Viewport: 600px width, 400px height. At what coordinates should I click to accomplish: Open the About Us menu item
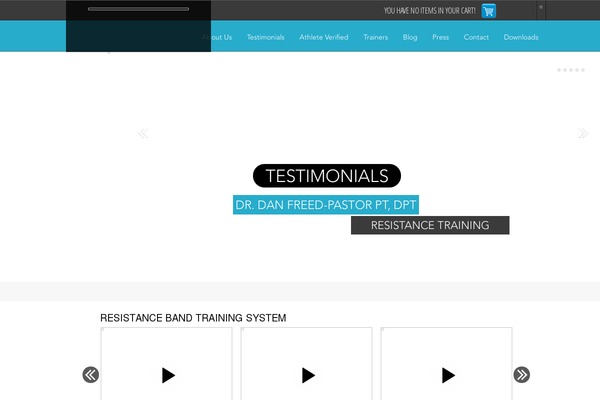point(217,37)
